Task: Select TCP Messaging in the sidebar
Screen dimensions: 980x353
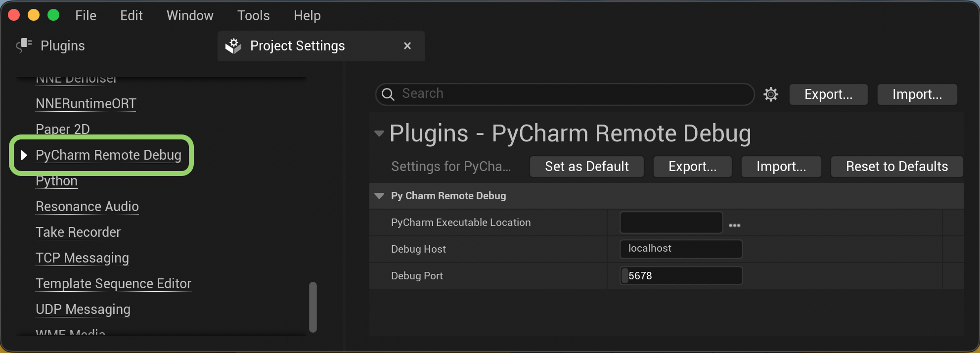Action: (82, 258)
